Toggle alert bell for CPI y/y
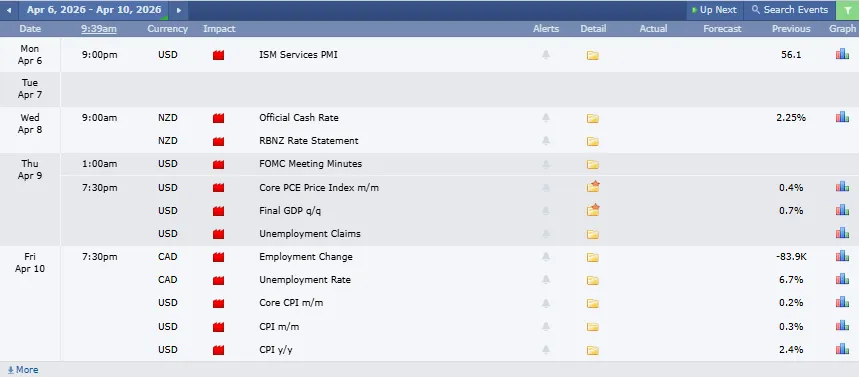 tap(546, 350)
